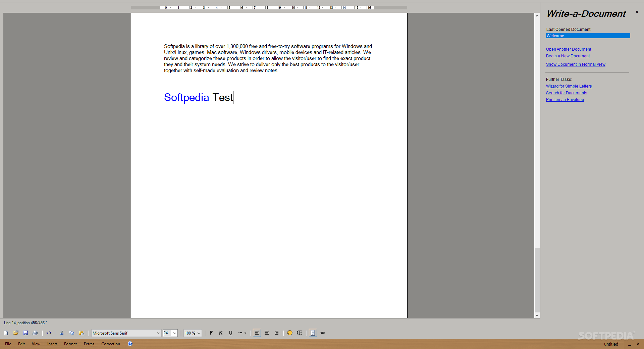Open the Correction menu
The image size is (644, 349).
click(x=111, y=344)
